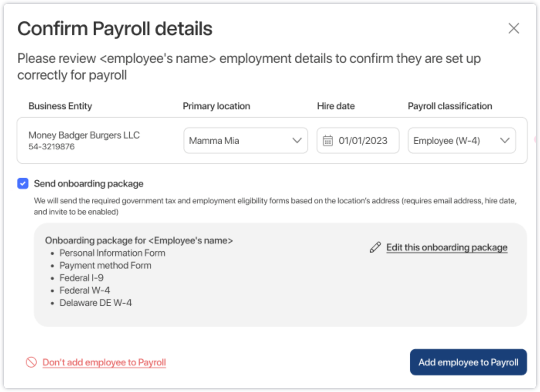Screen dimensions: 540x392
Task: Select the Payment method Form list item
Action: pyautogui.click(x=105, y=265)
